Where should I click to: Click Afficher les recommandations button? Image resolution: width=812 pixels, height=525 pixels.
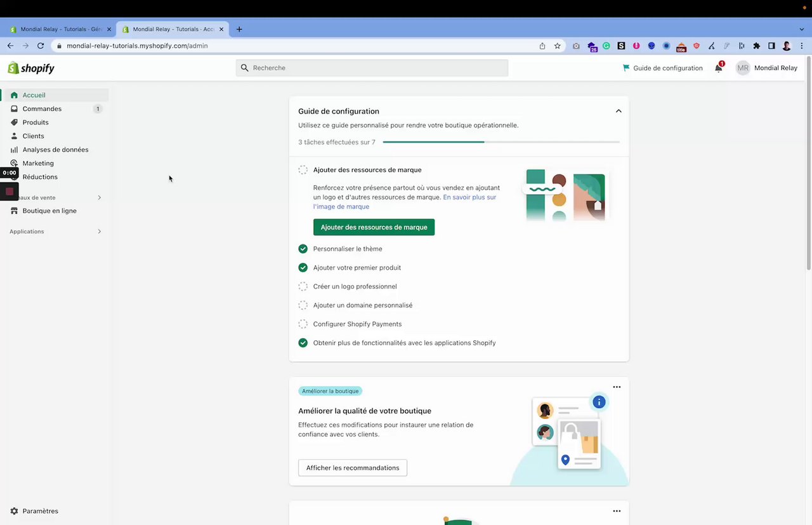pyautogui.click(x=353, y=468)
